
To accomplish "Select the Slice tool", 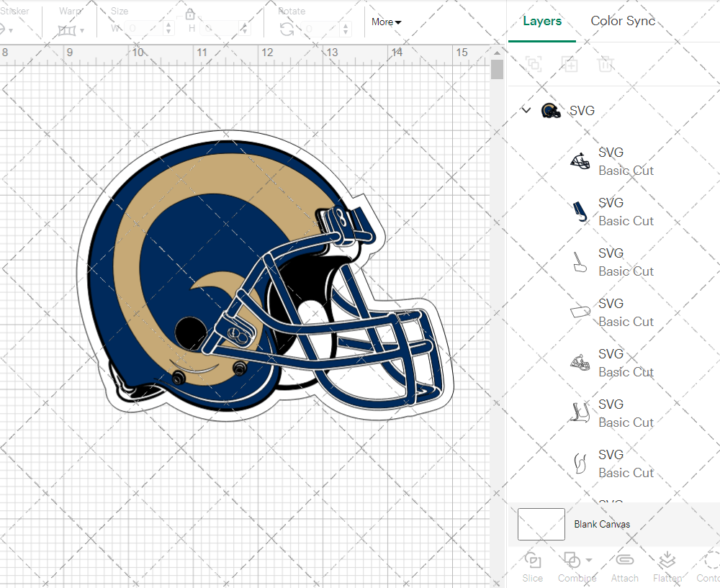I will tap(532, 567).
